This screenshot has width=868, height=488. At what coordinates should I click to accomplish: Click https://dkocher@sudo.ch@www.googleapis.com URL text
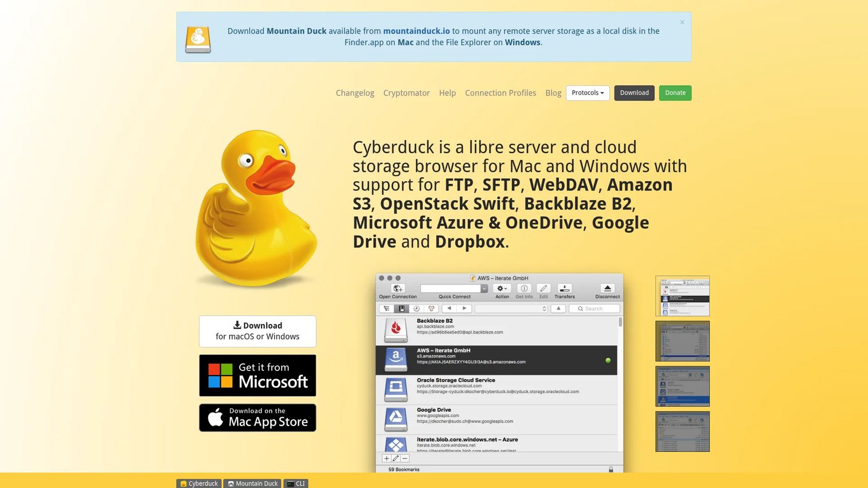tap(465, 421)
